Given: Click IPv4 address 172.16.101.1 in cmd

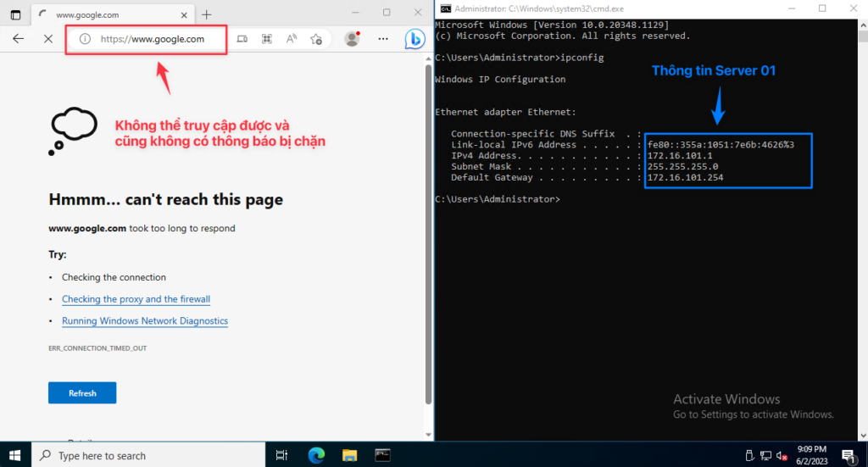Looking at the screenshot, I should point(680,155).
